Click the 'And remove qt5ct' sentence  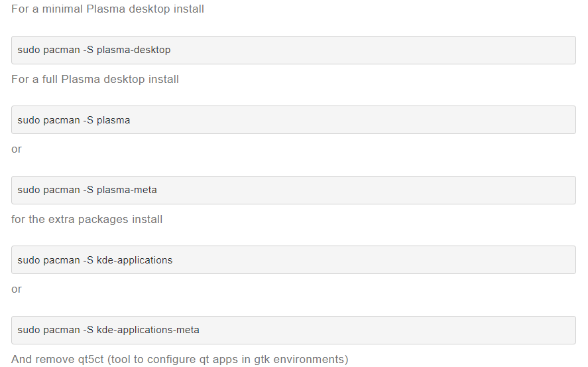click(x=180, y=359)
